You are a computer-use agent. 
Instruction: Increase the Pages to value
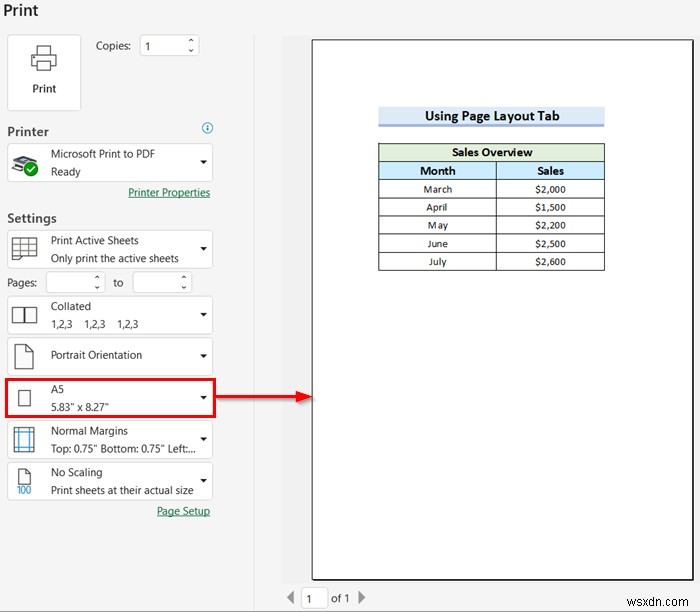[184, 277]
